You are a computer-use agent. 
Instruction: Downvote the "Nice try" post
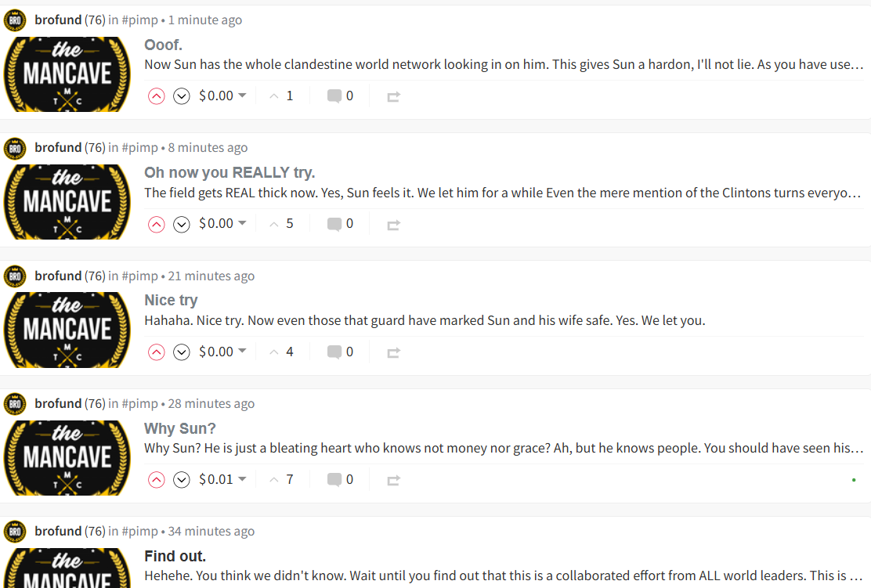182,352
